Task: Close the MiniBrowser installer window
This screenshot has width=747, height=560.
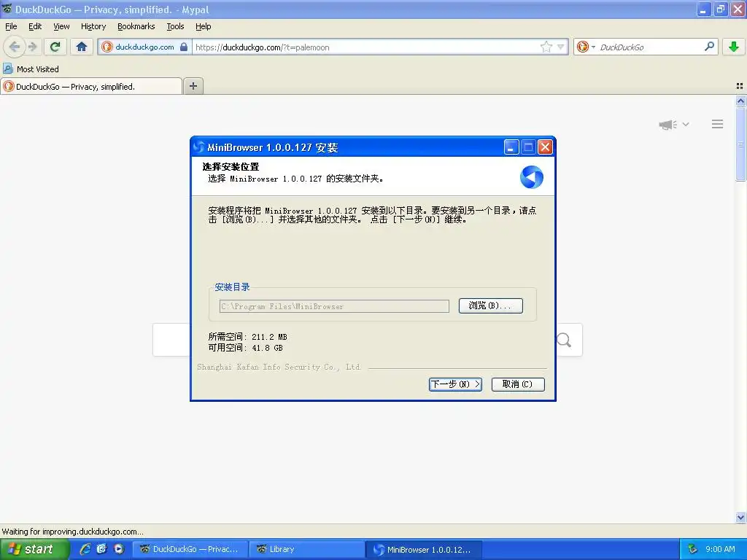Action: 546,147
